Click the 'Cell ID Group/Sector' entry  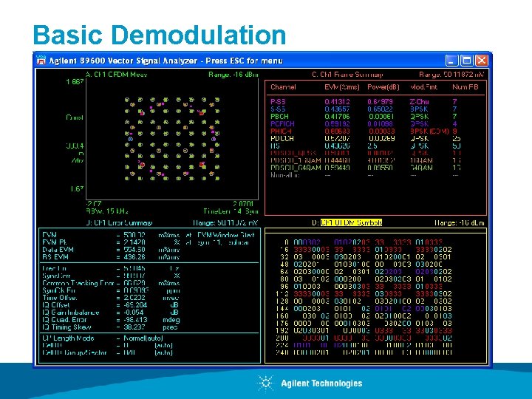point(75,353)
